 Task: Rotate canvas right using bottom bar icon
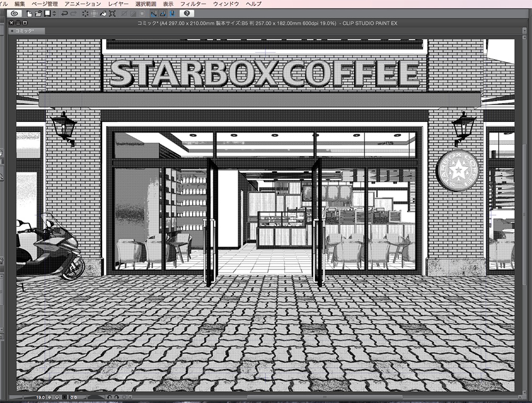tap(117, 397)
